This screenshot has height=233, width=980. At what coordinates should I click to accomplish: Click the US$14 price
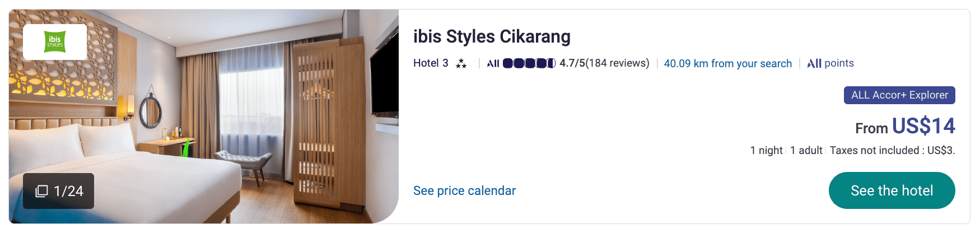923,126
